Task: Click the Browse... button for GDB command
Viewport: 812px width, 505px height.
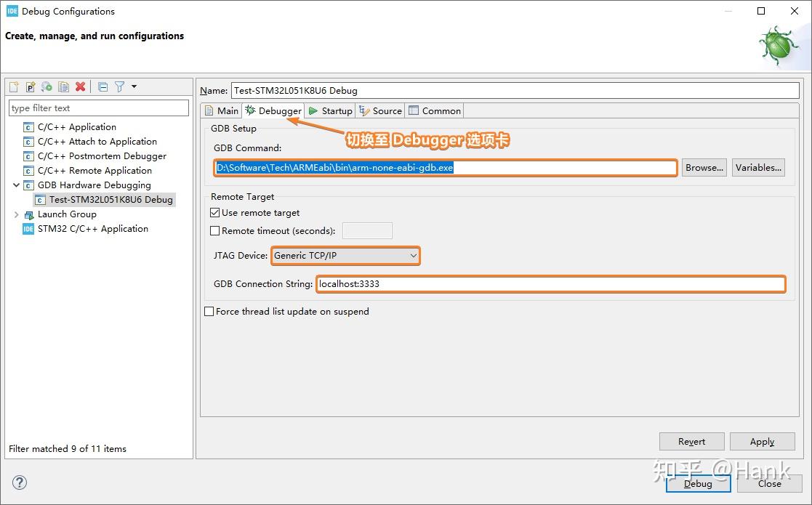Action: click(704, 168)
